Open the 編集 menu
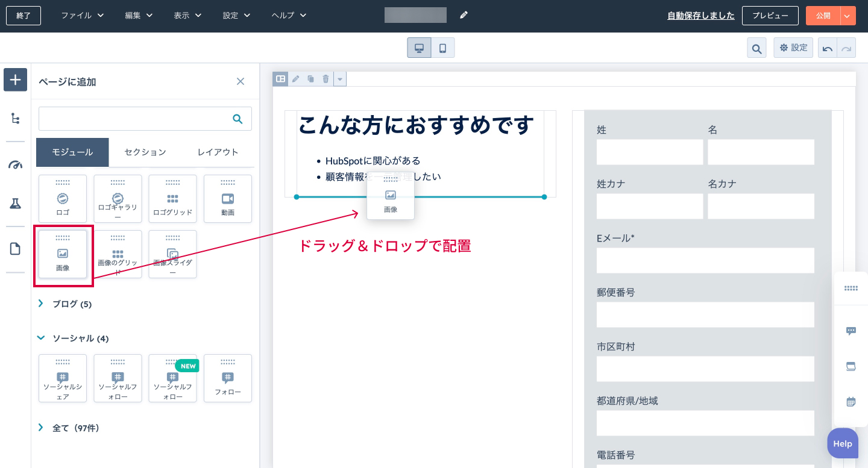 point(139,16)
